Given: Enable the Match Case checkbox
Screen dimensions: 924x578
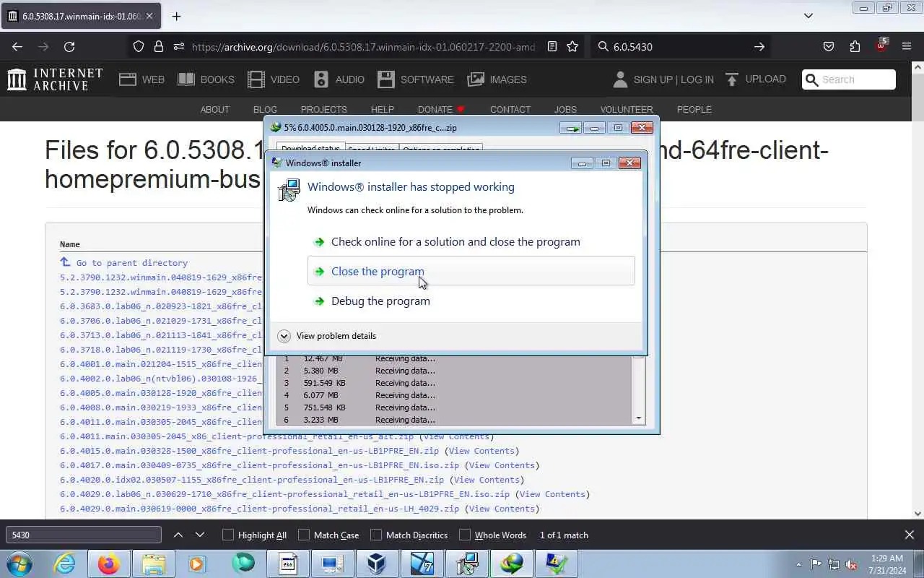Looking at the screenshot, I should (304, 535).
